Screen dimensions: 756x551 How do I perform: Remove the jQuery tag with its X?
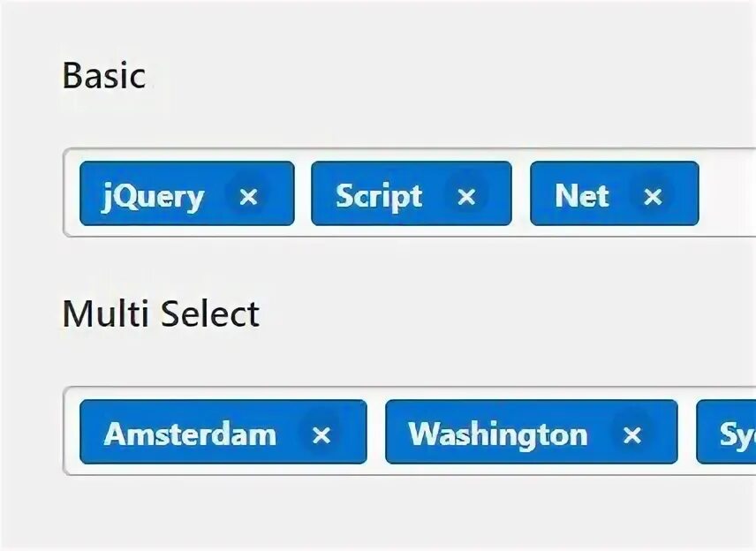click(x=248, y=196)
